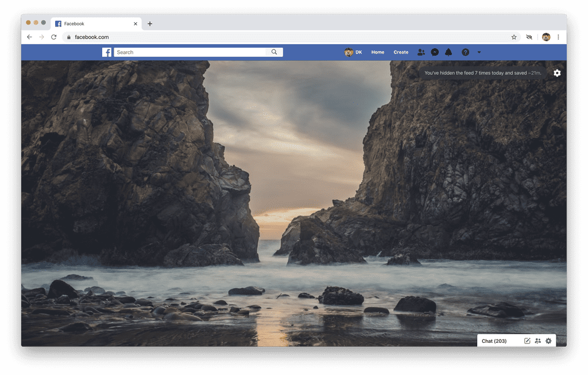Open the Chat options gear icon
The width and height of the screenshot is (588, 375).
coord(548,341)
